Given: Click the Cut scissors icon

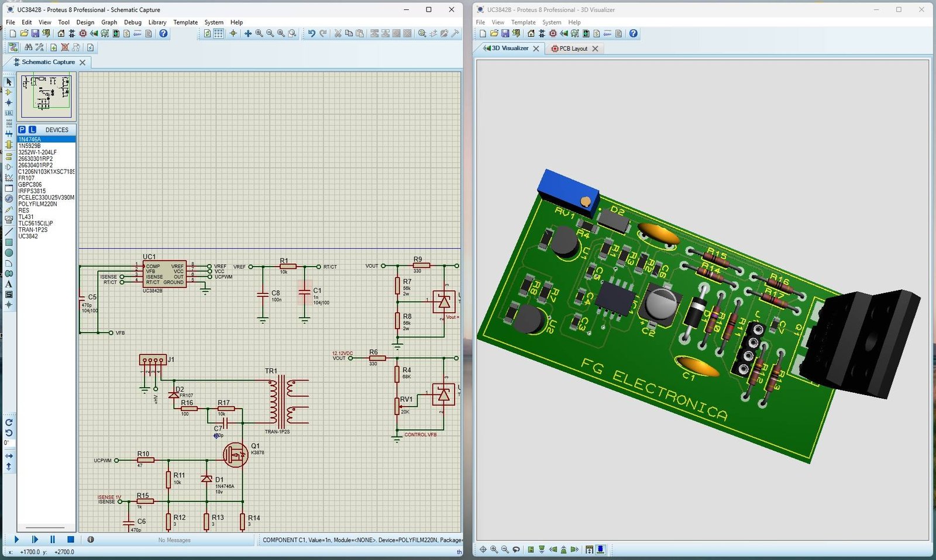Looking at the screenshot, I should (x=338, y=34).
